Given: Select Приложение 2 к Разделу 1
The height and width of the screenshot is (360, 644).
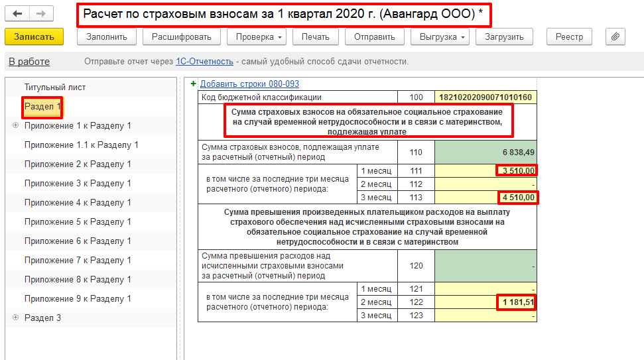Looking at the screenshot, I should point(78,164).
